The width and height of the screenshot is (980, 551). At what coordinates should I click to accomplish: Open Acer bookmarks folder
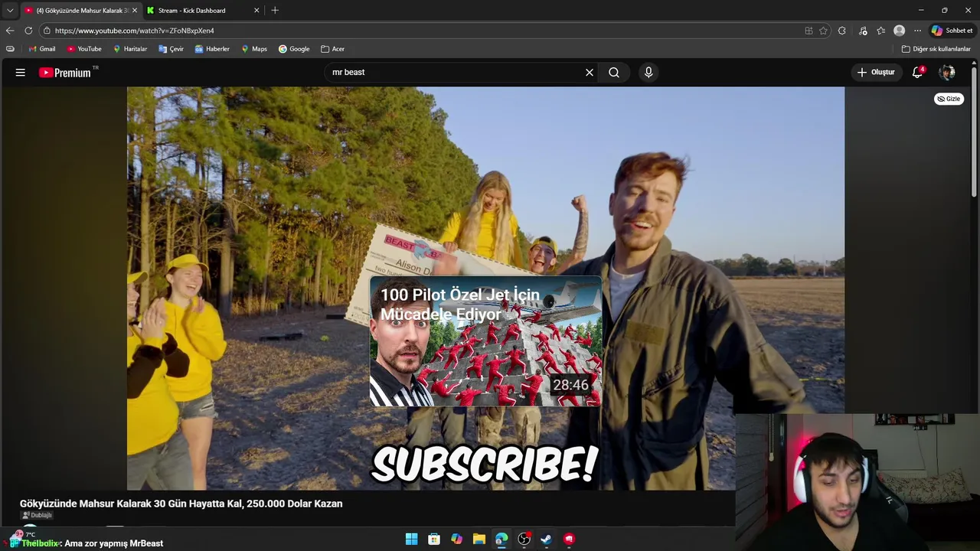tap(332, 49)
